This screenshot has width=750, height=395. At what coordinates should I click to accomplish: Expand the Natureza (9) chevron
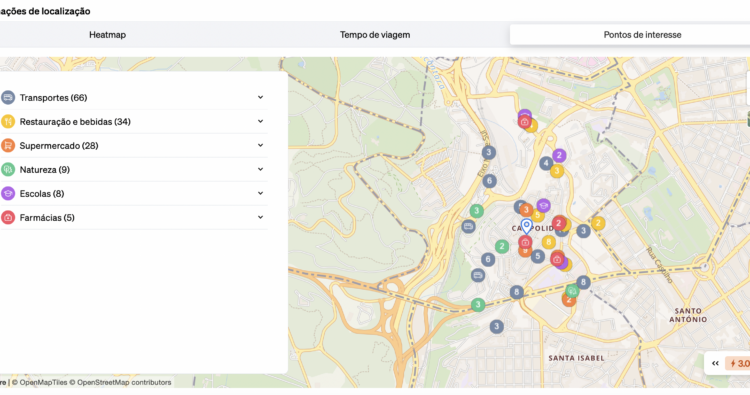coord(260,169)
